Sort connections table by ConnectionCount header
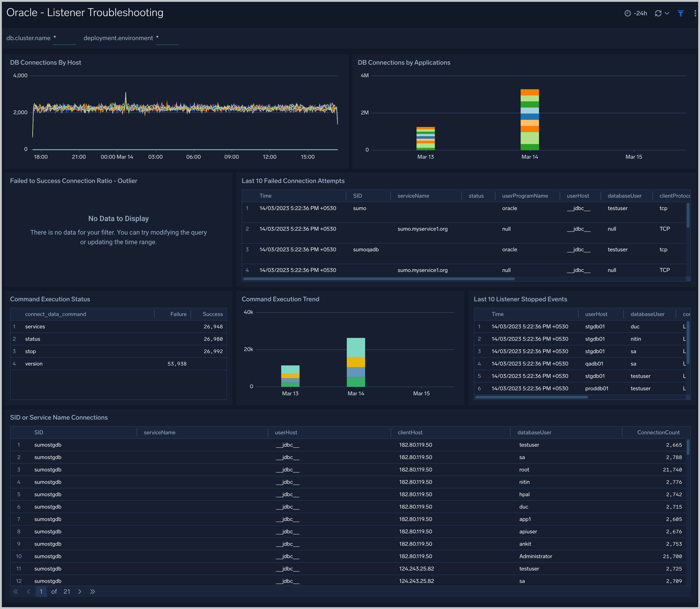Screen dimensions: 700x609 [658, 433]
